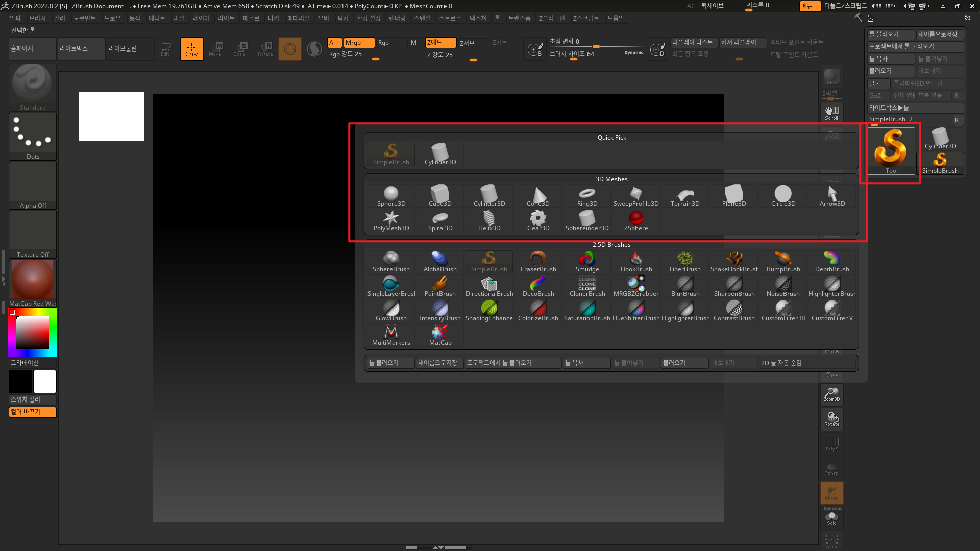Open the 매테리얼 menu
Viewport: 980px width, 551px height.
tap(299, 18)
